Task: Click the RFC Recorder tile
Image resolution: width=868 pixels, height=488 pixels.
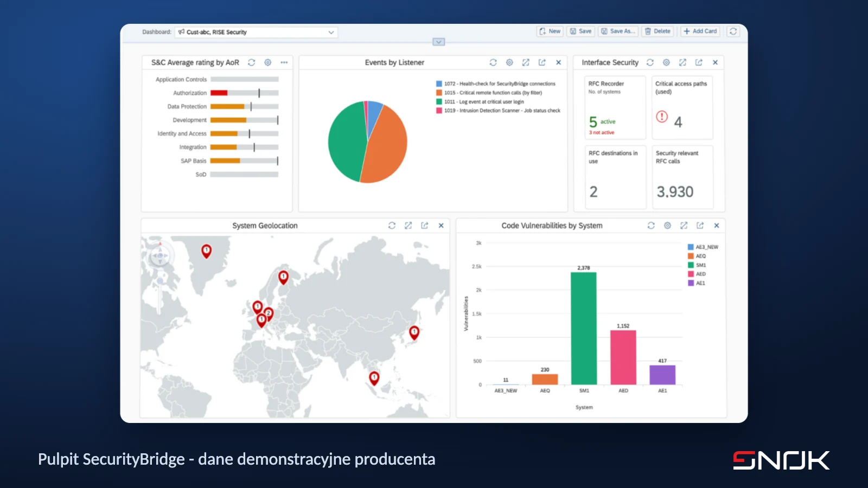Action: click(615, 107)
